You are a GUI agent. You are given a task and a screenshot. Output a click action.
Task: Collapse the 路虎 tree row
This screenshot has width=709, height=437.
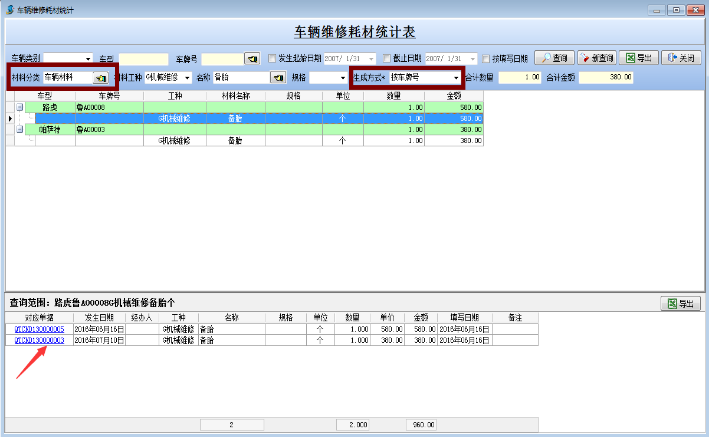click(19, 106)
